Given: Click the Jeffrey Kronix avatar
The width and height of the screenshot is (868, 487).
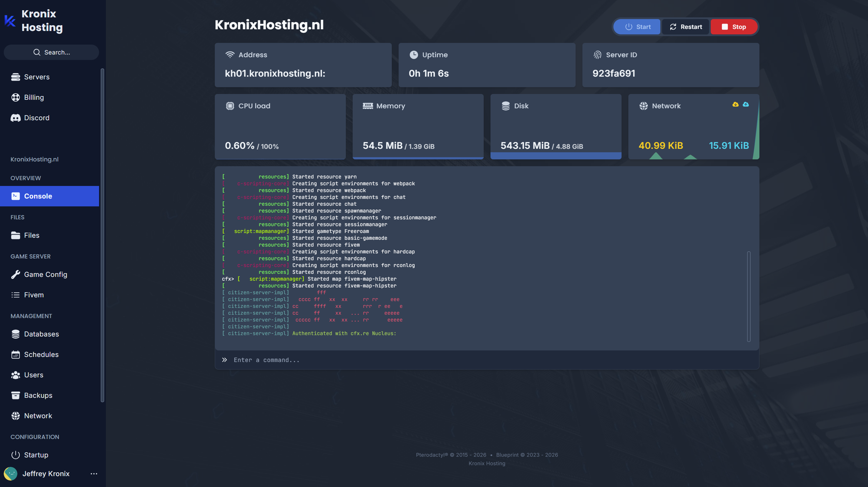Looking at the screenshot, I should [11, 474].
